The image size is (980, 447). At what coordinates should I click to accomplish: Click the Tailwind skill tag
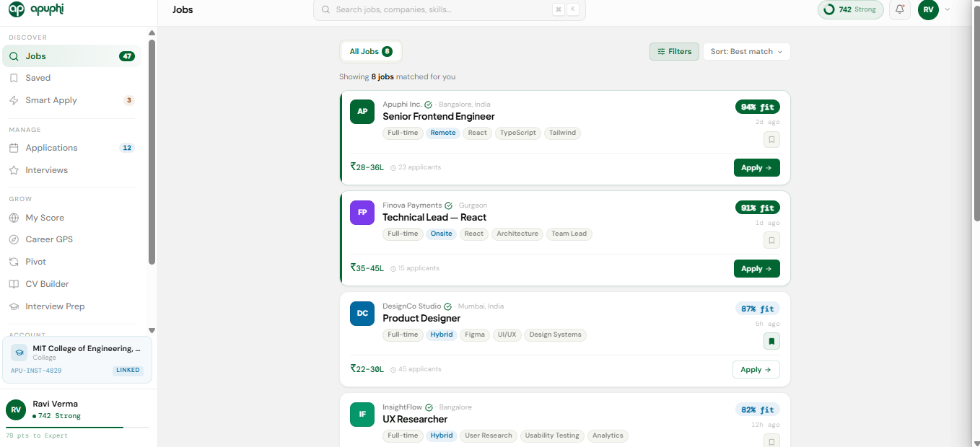coord(562,133)
